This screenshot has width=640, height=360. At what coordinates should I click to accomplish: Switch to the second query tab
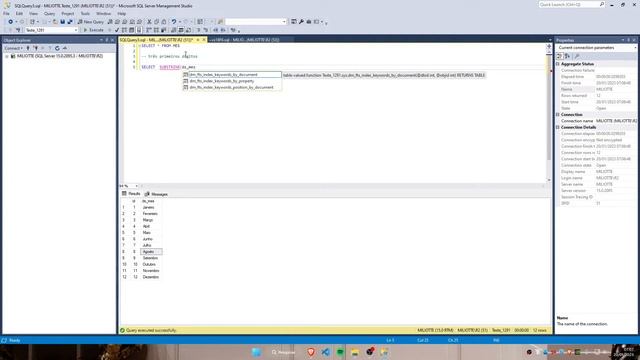tap(244, 40)
